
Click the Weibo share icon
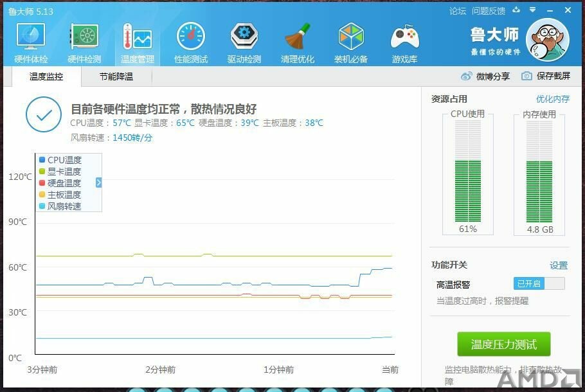tap(466, 76)
